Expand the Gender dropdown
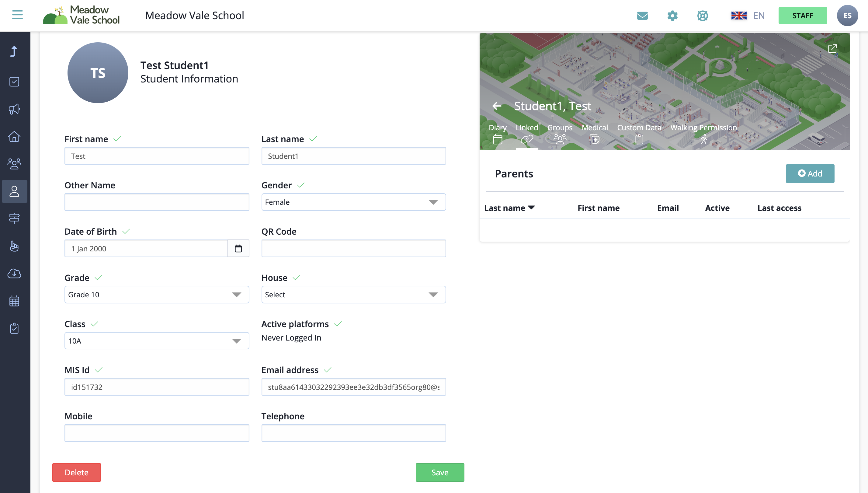Viewport: 868px width, 493px height. pyautogui.click(x=353, y=202)
